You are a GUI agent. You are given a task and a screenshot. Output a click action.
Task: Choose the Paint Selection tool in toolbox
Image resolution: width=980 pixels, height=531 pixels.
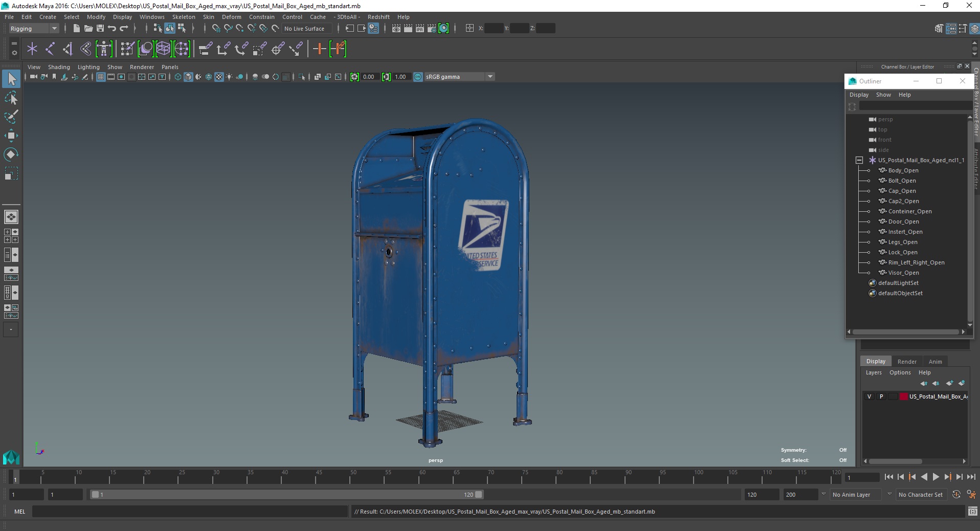tap(11, 117)
